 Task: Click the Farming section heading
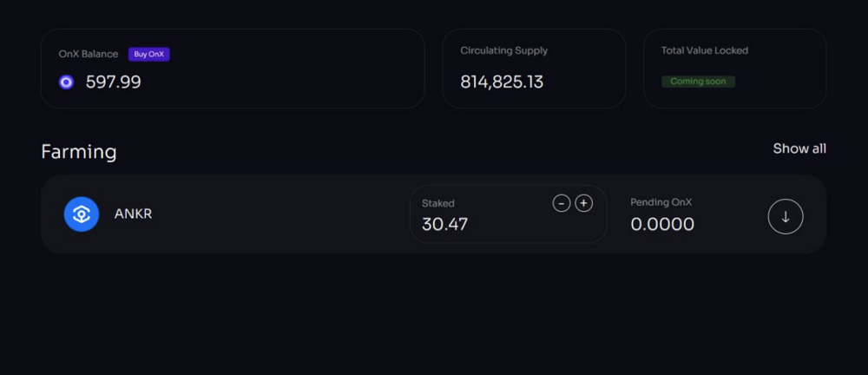tap(79, 152)
